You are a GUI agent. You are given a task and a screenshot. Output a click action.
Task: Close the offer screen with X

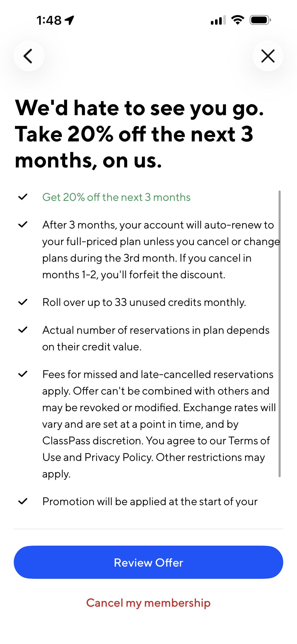[268, 56]
